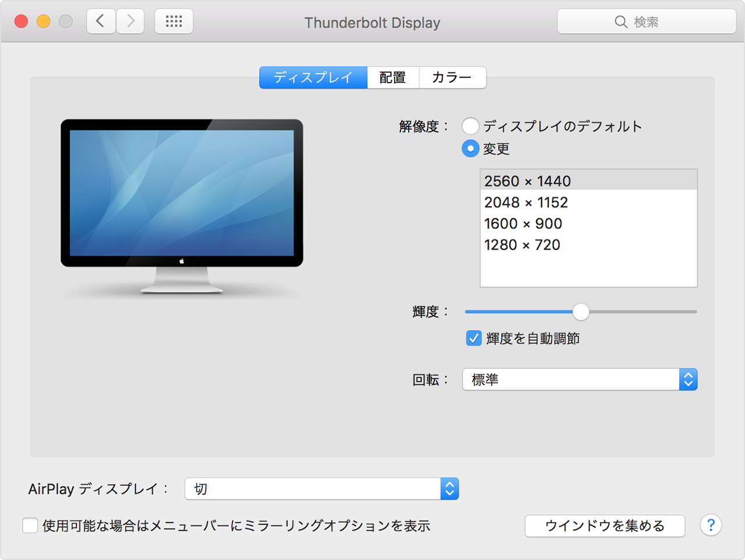Show all preferences grid button
This screenshot has width=745, height=560.
pos(174,22)
